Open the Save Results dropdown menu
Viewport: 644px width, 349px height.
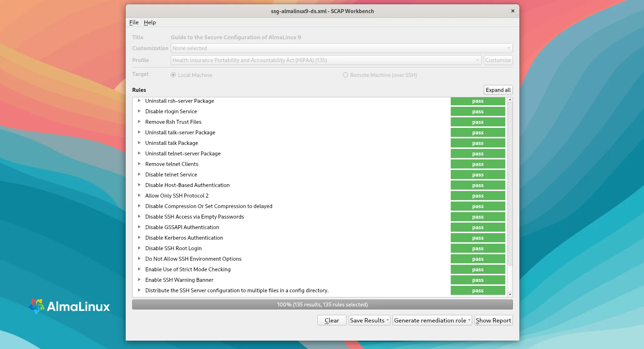point(369,320)
